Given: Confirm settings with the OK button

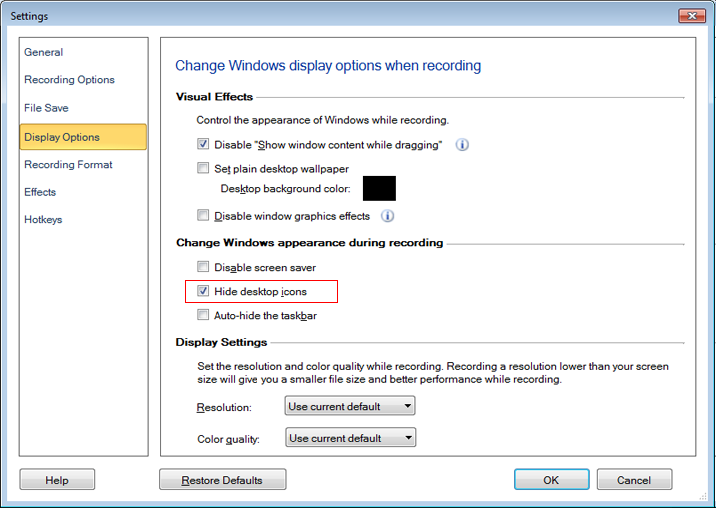Looking at the screenshot, I should (551, 480).
